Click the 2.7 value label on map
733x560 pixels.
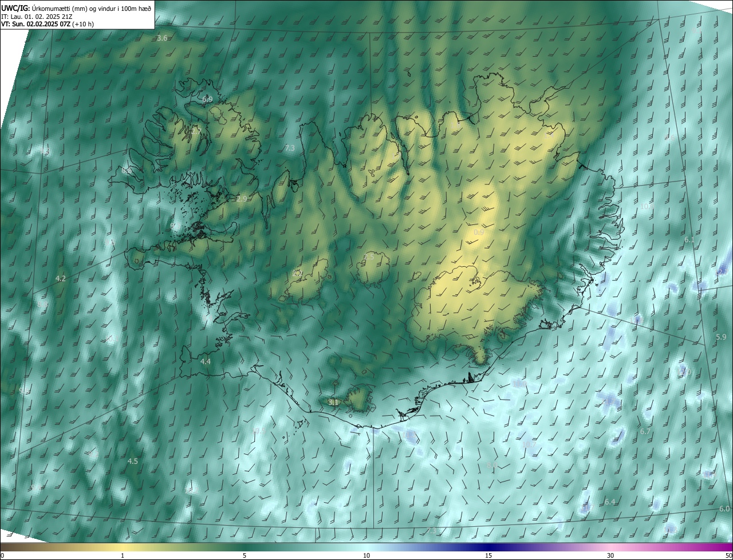(196, 132)
